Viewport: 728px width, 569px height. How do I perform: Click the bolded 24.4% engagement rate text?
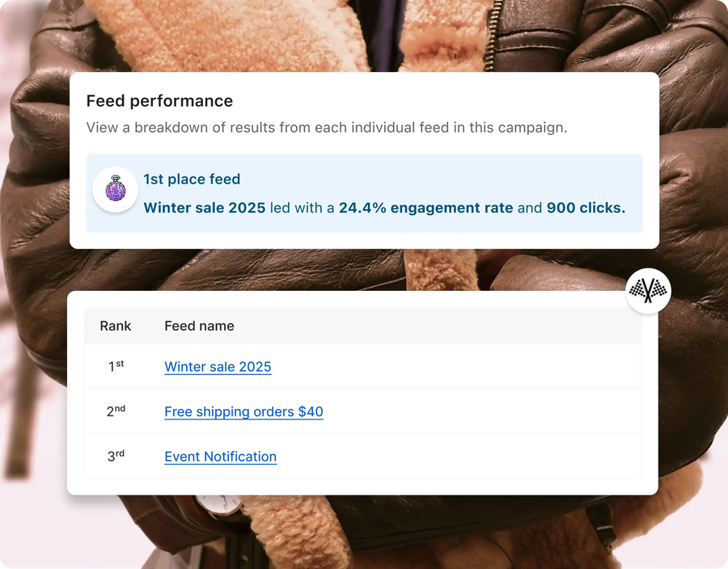[424, 208]
